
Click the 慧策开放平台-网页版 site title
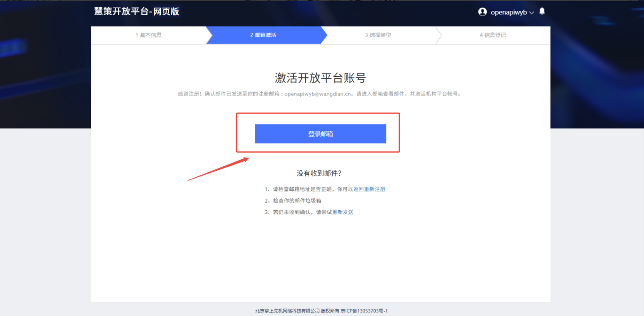137,12
